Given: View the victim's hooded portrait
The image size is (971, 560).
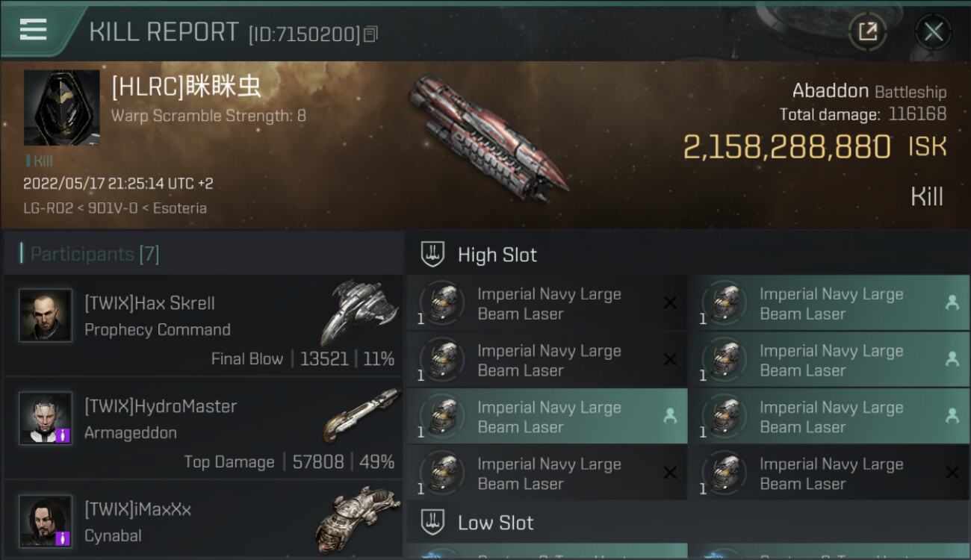Looking at the screenshot, I should (61, 108).
